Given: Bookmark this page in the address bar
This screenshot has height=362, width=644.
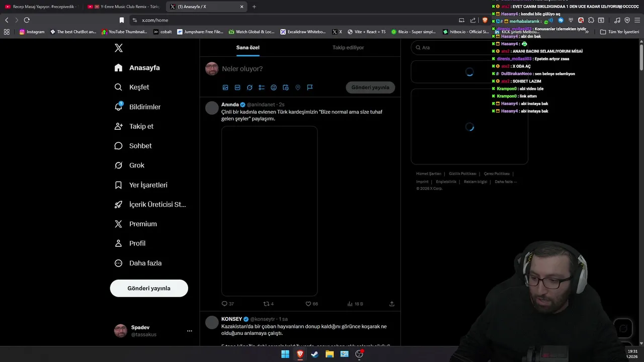Looking at the screenshot, I should tap(122, 20).
